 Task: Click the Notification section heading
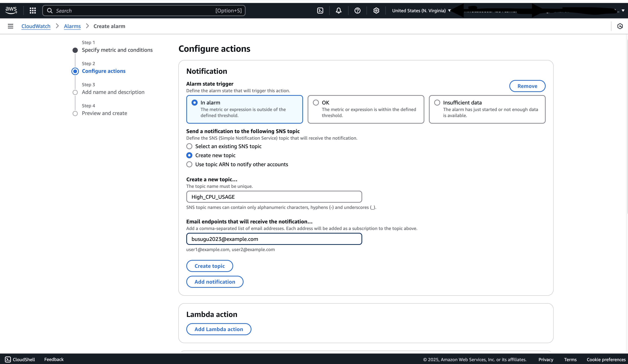[x=207, y=71]
